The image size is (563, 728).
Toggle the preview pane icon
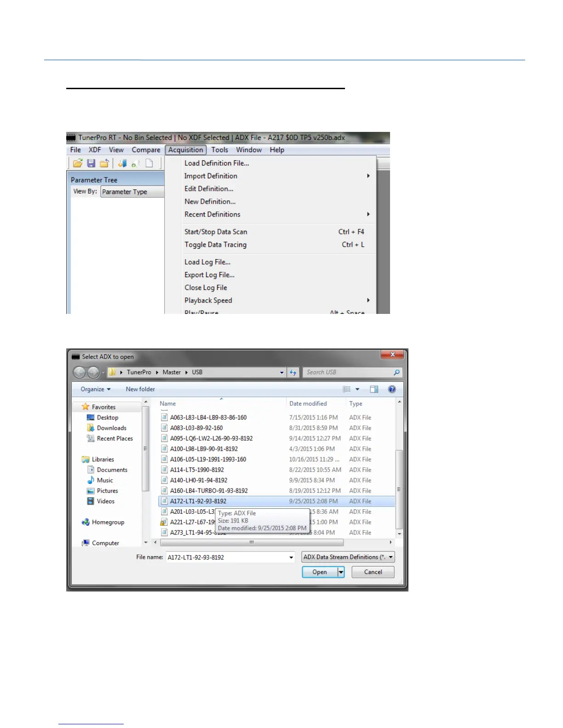click(x=374, y=389)
